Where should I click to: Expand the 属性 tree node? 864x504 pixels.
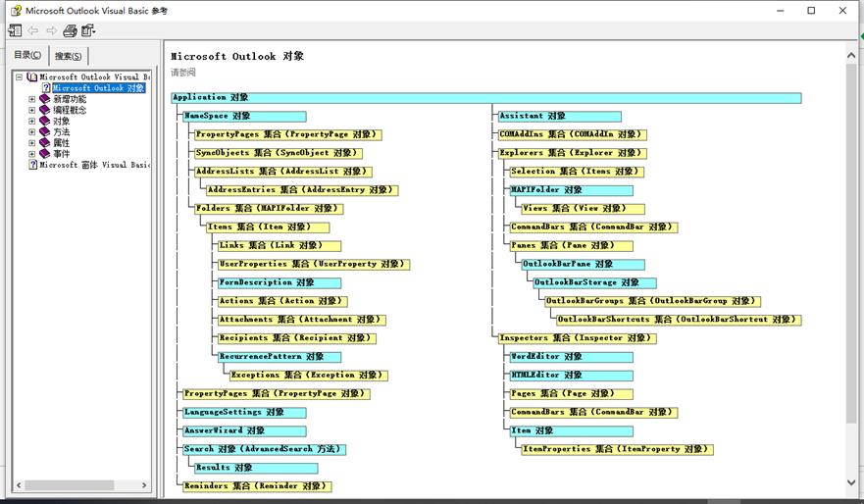(32, 143)
